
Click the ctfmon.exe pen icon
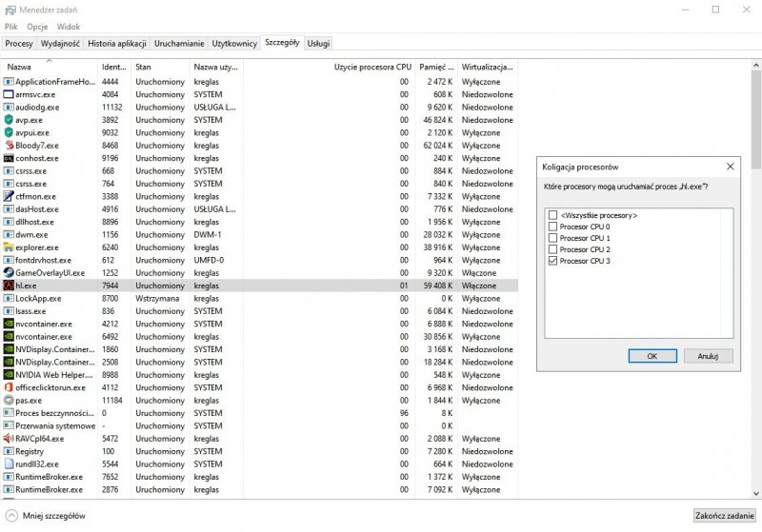9,196
